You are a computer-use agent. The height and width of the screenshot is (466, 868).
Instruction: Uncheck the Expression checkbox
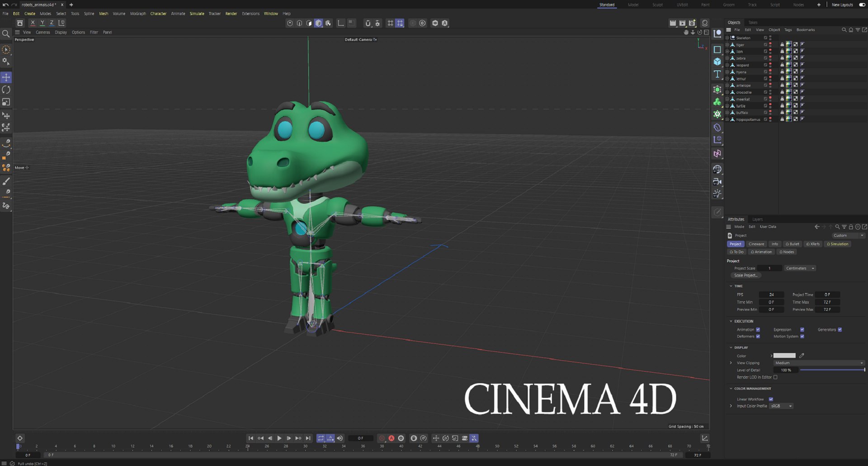(x=802, y=329)
